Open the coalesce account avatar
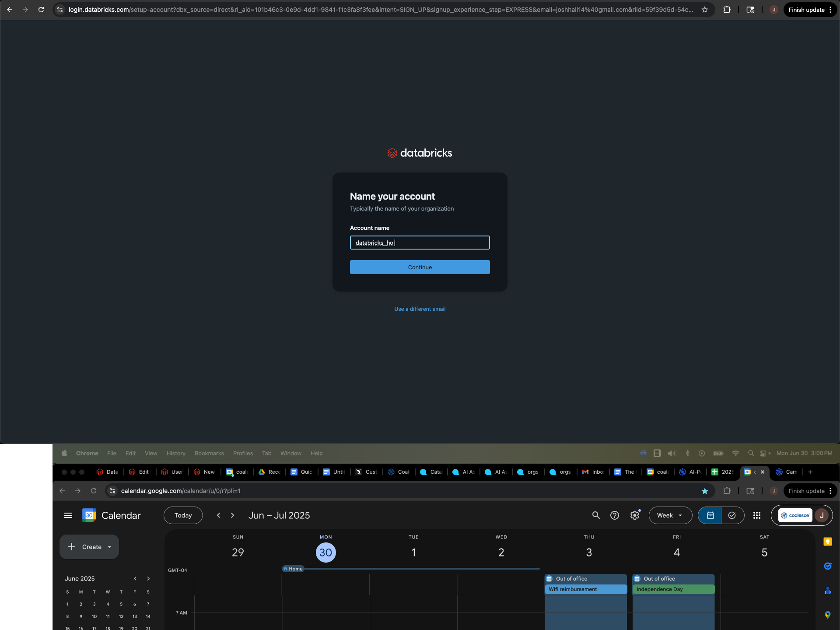840x630 pixels. coord(822,515)
